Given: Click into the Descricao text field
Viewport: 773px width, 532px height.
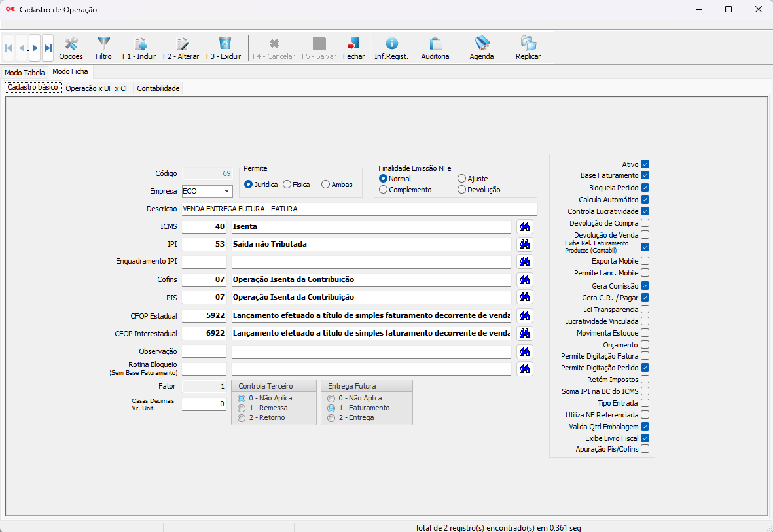Looking at the screenshot, I should pyautogui.click(x=359, y=209).
